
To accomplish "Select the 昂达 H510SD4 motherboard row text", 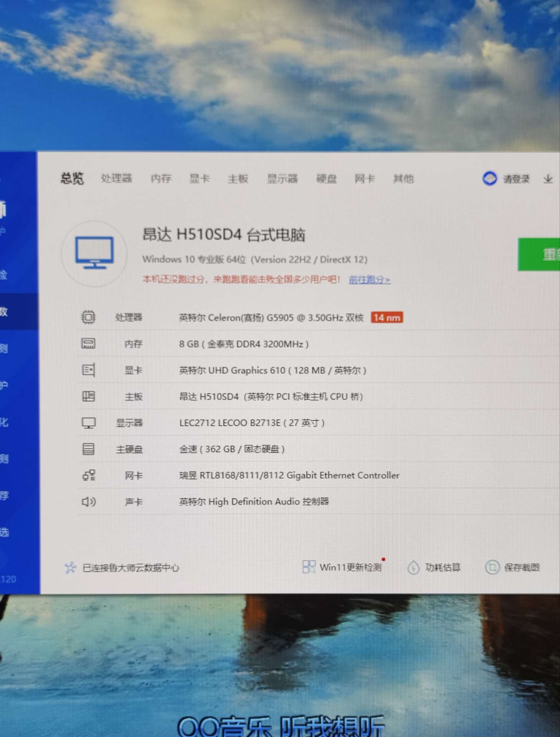I will pyautogui.click(x=271, y=397).
